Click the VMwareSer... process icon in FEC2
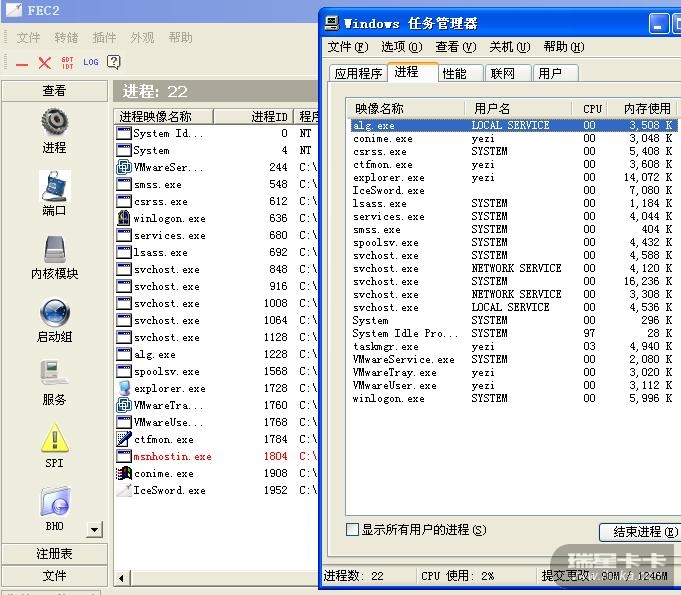This screenshot has height=595, width=681. 124,167
